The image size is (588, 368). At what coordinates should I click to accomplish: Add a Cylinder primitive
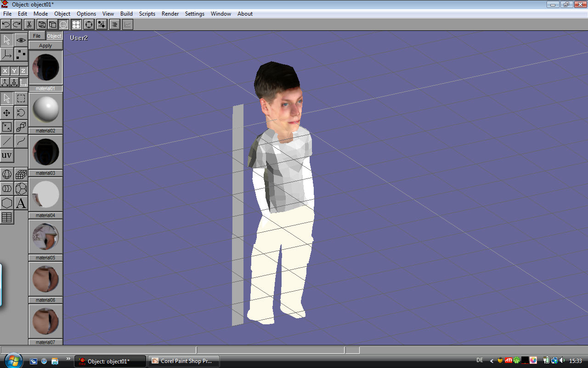coord(7,189)
